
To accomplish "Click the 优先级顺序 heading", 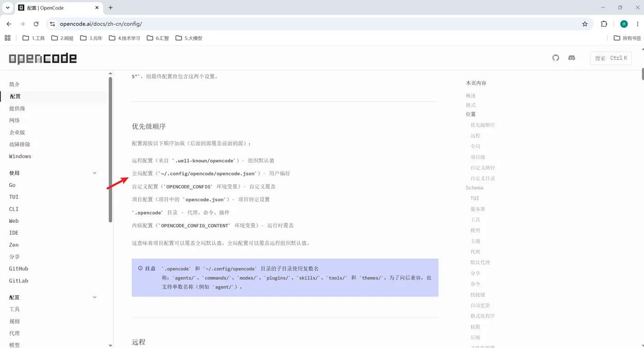I will pyautogui.click(x=149, y=126).
